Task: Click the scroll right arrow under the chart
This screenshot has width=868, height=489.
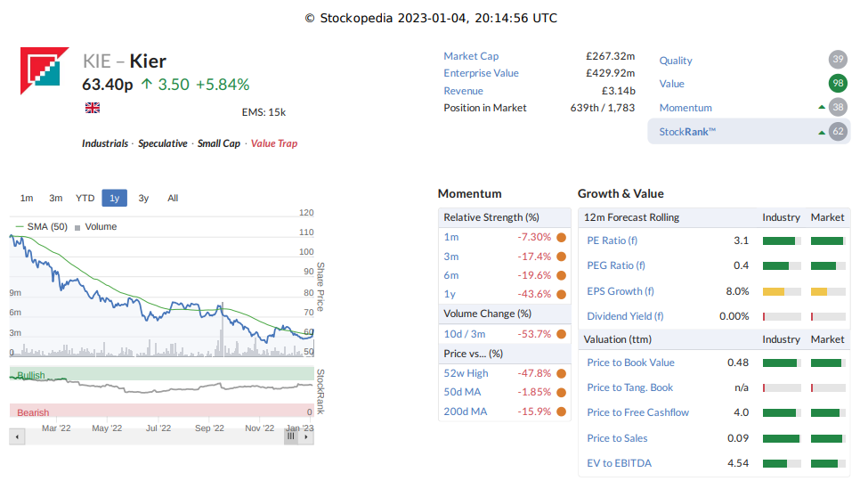Action: [306, 437]
